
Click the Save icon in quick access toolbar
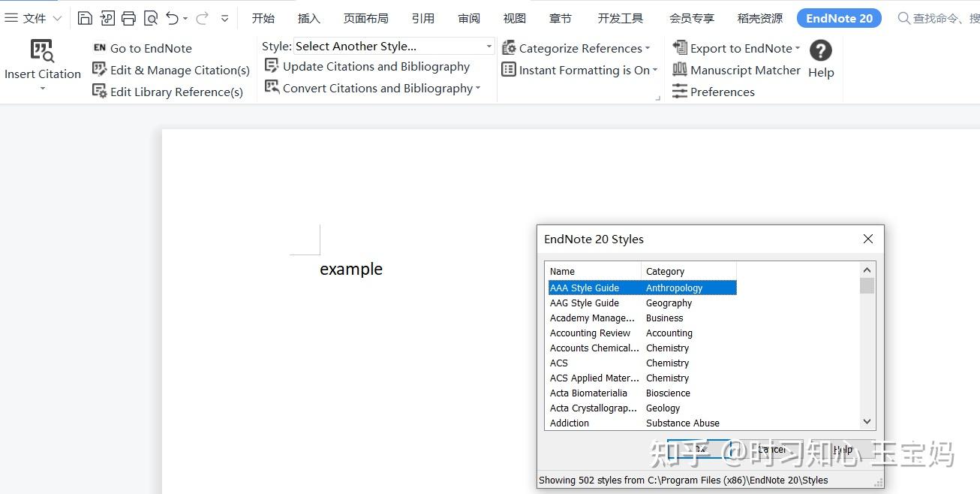point(85,17)
